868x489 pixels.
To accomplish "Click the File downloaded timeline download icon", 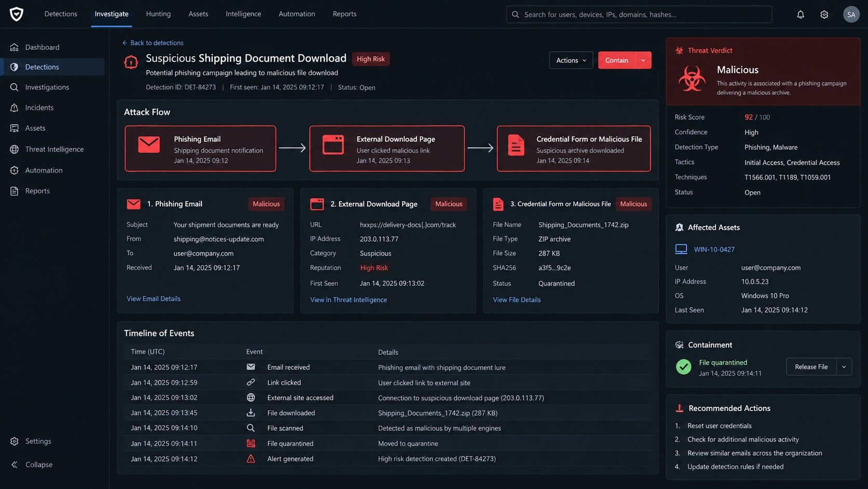I will pos(251,413).
